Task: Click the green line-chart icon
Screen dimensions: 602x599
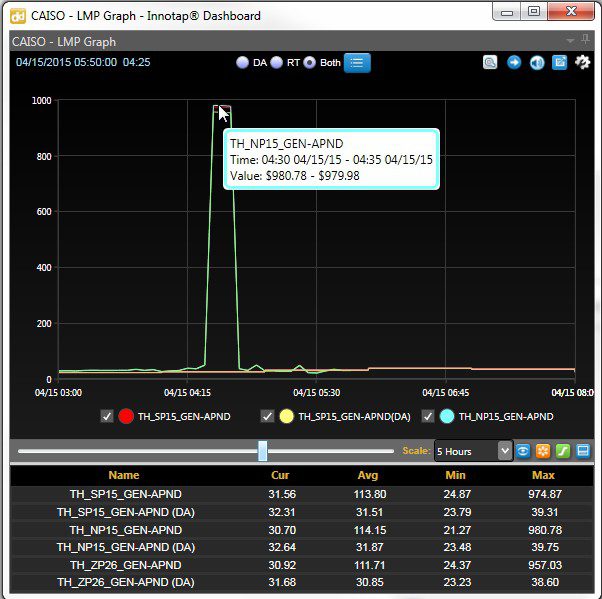Action: pyautogui.click(x=563, y=451)
